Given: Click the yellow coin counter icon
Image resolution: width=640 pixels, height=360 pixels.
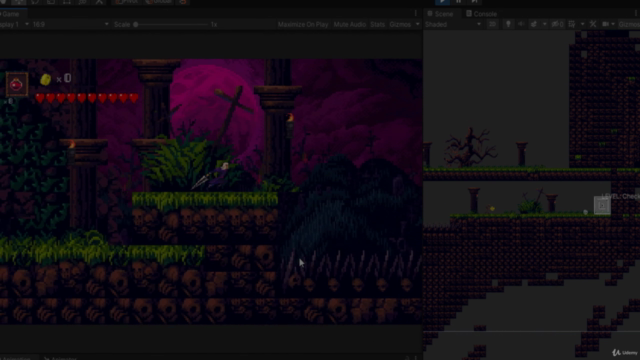Looking at the screenshot, I should click(x=45, y=79).
